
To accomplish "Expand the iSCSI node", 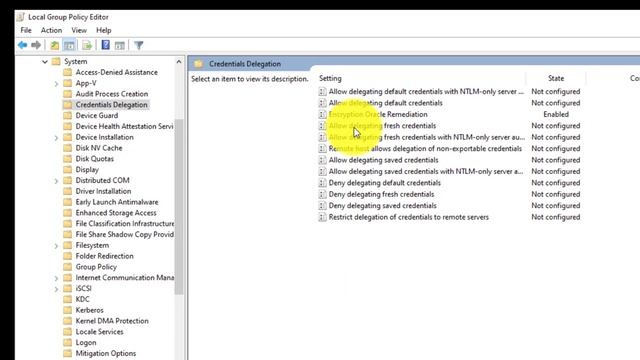I will pyautogui.click(x=56, y=289).
